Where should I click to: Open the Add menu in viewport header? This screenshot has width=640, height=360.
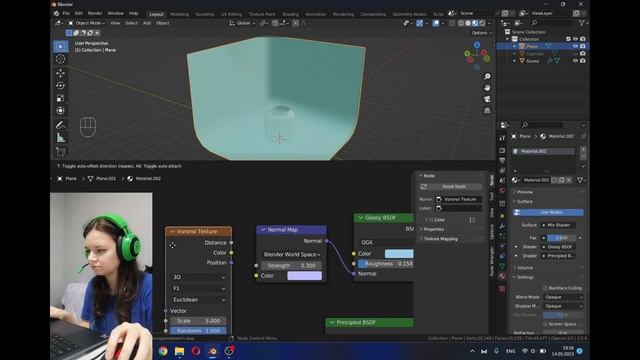click(x=147, y=23)
